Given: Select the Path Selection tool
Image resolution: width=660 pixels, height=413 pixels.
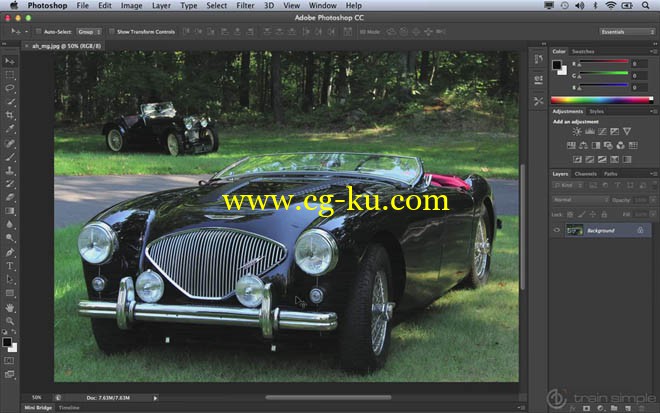Looking at the screenshot, I should 10,280.
